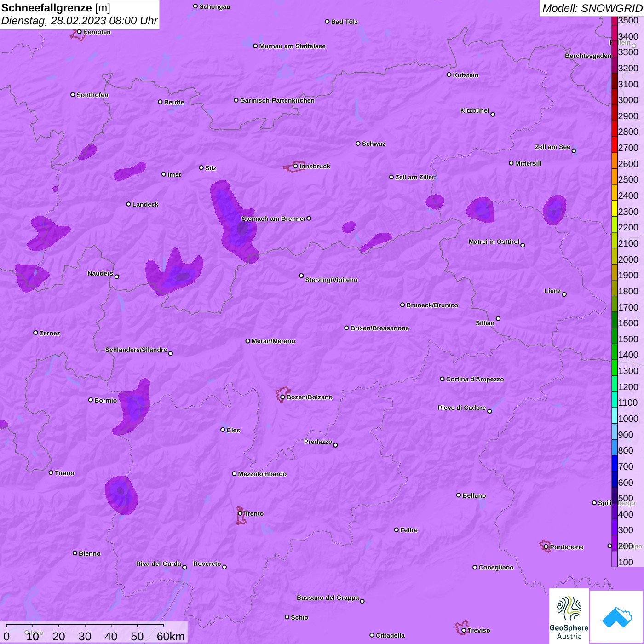
Task: Click the Belluno location dot
Action: (x=459, y=495)
